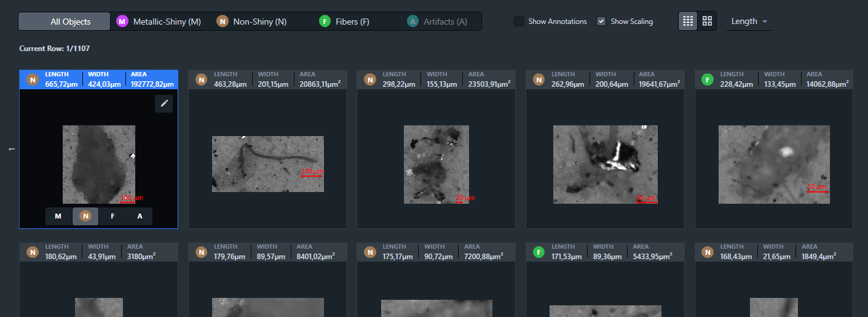This screenshot has width=868, height=317.
Task: Click the width value 133,45µm
Action: pos(779,84)
